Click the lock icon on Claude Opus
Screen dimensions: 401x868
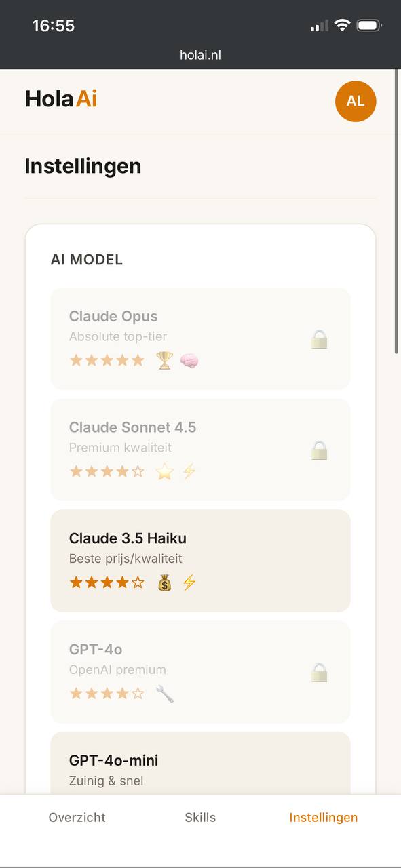point(319,339)
